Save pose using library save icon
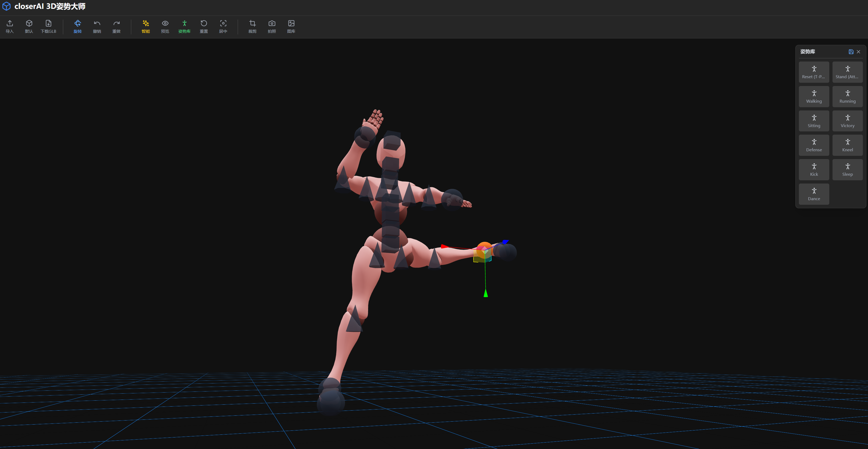Image resolution: width=868 pixels, height=449 pixels. [x=851, y=52]
